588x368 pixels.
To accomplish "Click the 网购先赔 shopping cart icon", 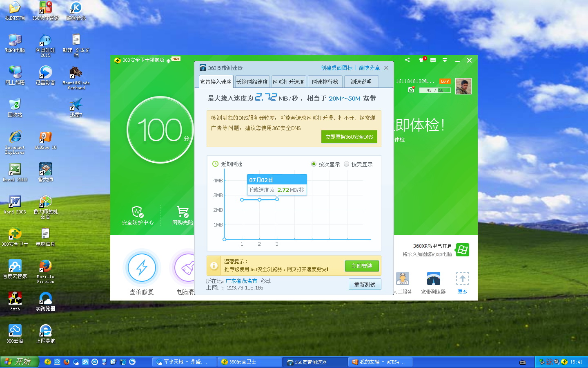I will coord(183,212).
